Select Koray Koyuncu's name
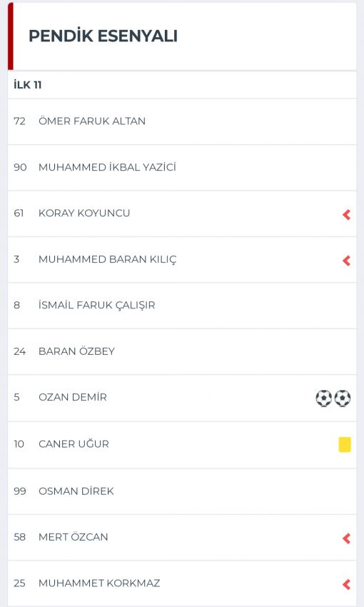364x607 pixels. click(x=84, y=214)
